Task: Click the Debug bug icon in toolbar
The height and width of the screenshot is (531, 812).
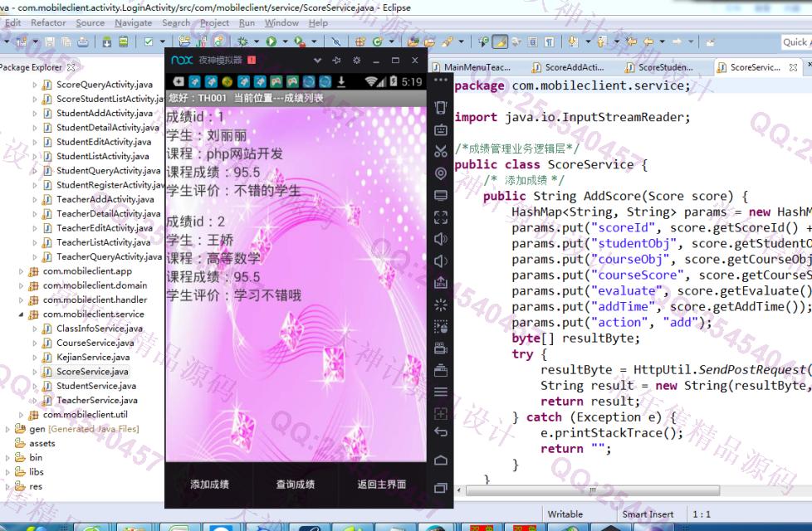Action: point(242,42)
